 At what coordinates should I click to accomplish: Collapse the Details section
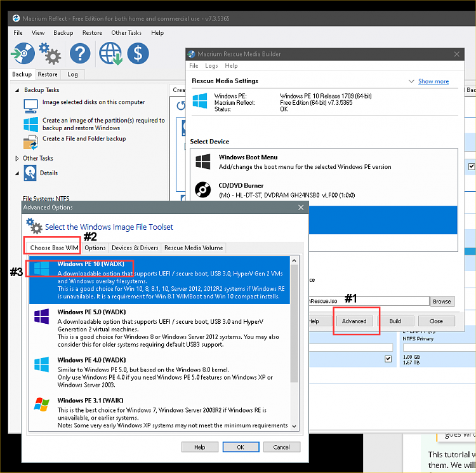click(x=17, y=173)
